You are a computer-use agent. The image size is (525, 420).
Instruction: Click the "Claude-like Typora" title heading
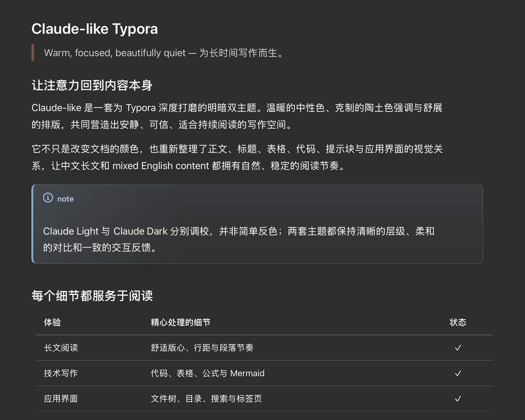[95, 29]
